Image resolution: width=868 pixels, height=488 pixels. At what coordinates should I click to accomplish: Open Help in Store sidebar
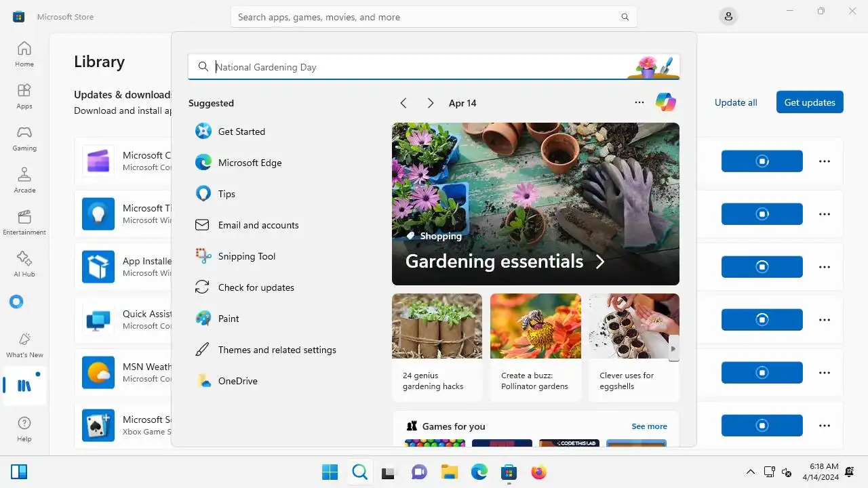pyautogui.click(x=24, y=428)
